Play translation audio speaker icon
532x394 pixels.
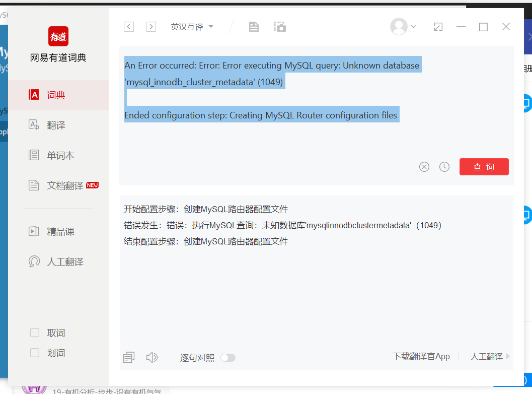pos(151,357)
